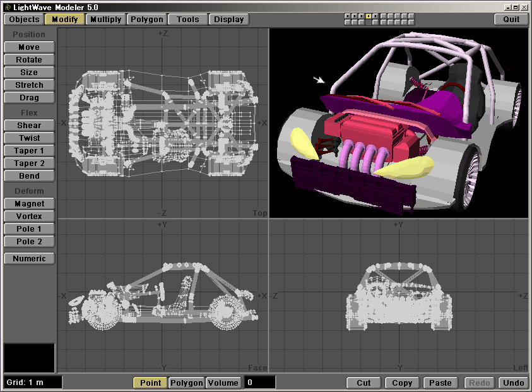Image resolution: width=532 pixels, height=392 pixels.
Task: Select the Move tool
Action: [29, 47]
